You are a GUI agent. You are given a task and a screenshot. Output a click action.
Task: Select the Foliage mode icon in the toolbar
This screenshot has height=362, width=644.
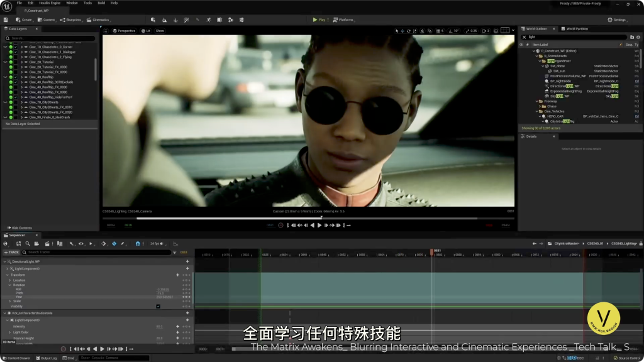point(175,19)
